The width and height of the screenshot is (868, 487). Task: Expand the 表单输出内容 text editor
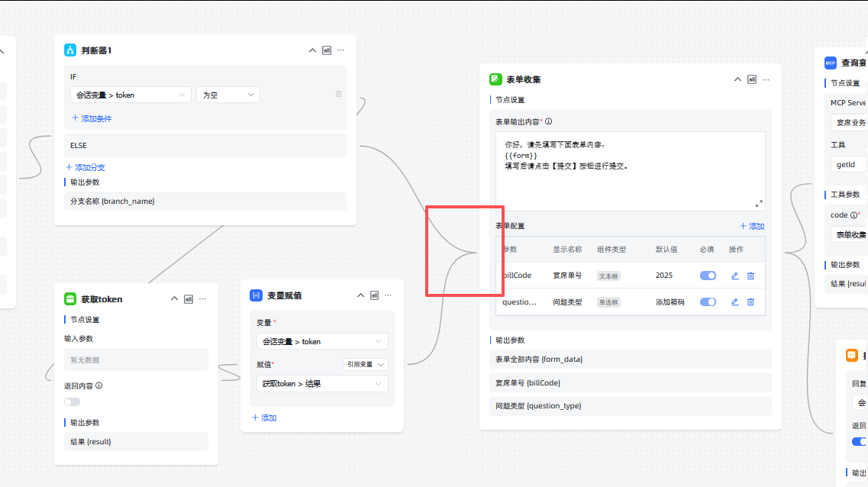pos(759,203)
